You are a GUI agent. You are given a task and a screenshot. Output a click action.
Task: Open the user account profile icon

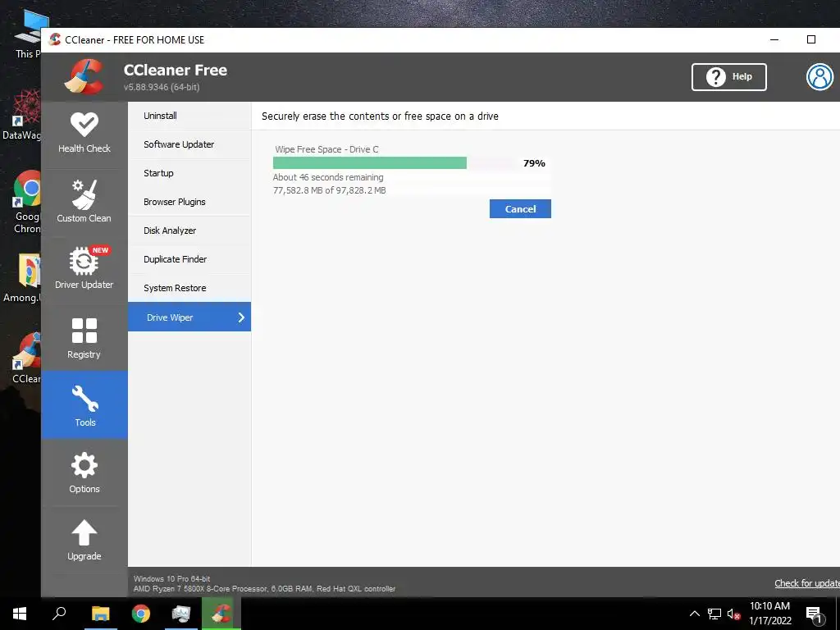pyautogui.click(x=819, y=76)
